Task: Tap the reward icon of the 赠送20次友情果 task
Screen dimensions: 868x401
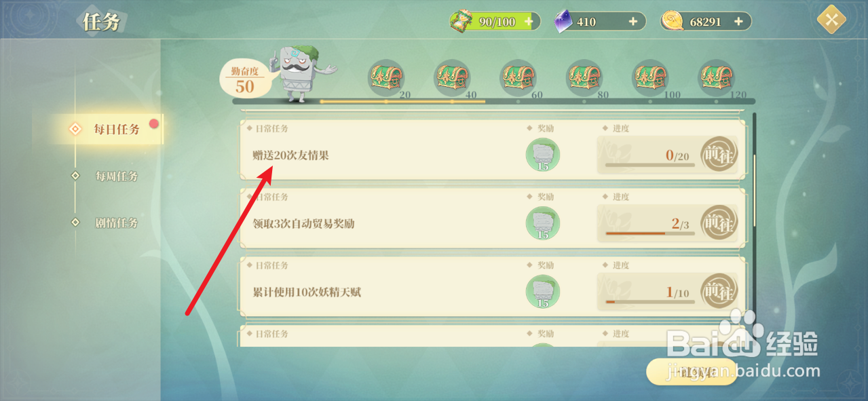Action: (542, 155)
